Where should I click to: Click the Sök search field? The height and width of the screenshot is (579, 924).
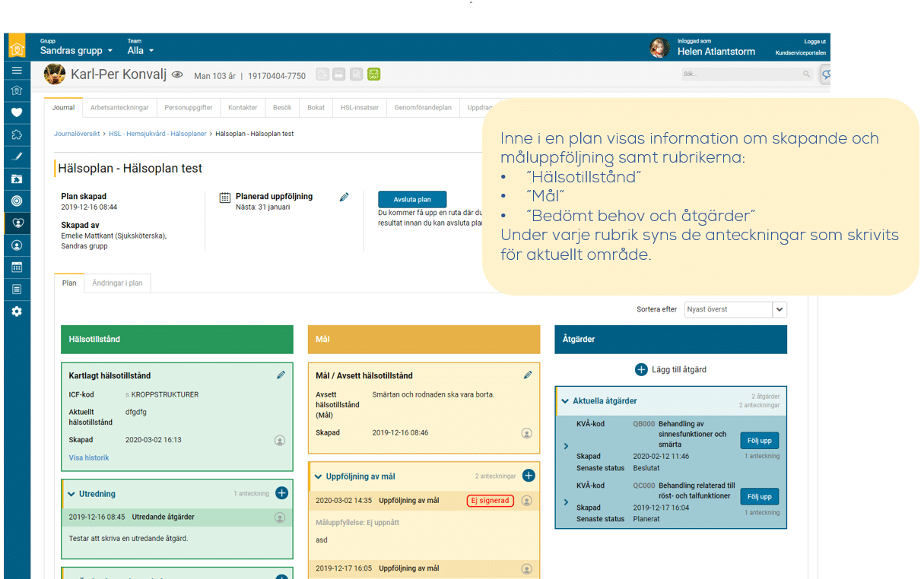pos(741,74)
